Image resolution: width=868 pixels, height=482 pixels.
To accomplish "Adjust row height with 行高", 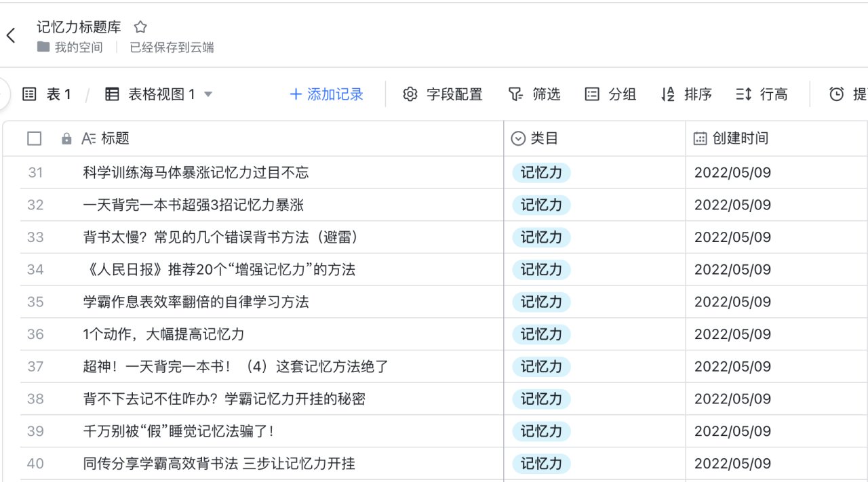I will [762, 94].
